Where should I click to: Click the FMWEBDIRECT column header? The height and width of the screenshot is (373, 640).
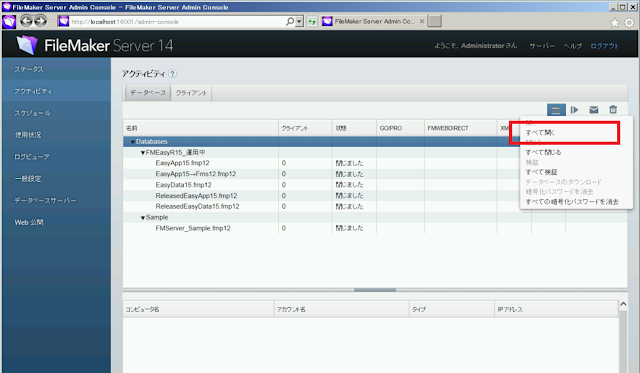click(460, 128)
